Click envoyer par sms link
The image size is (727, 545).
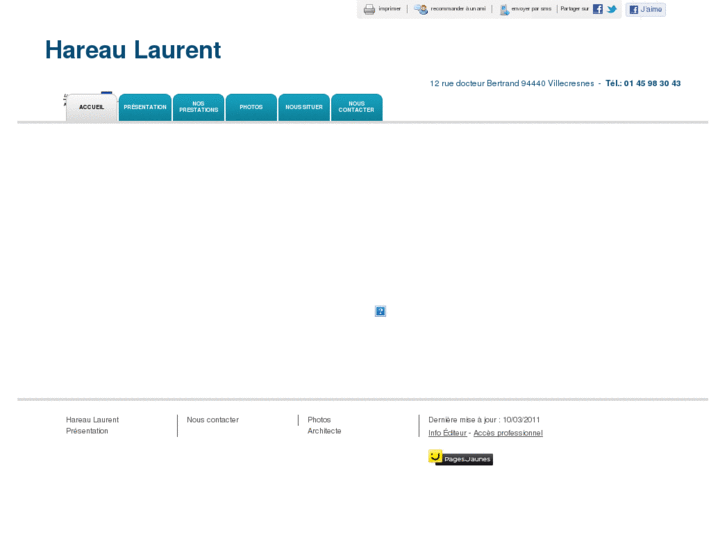click(x=531, y=9)
